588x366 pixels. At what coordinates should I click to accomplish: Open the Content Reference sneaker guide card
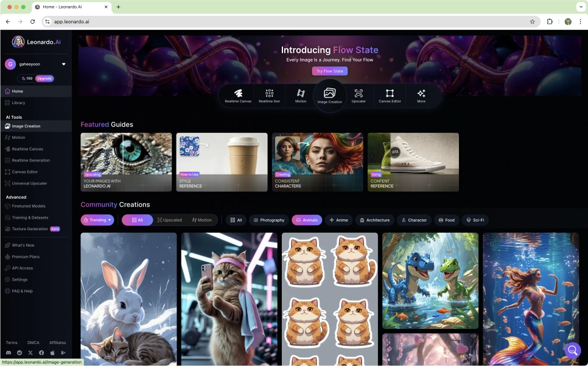point(413,162)
